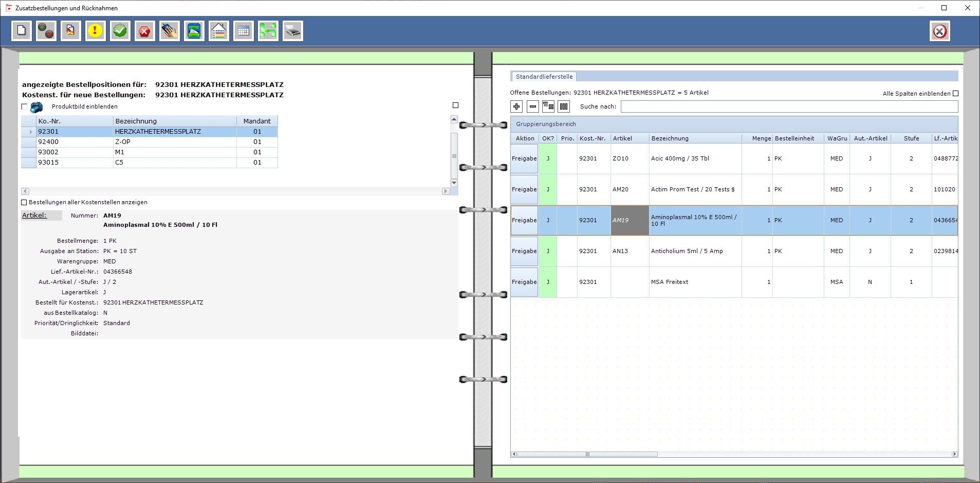The image size is (980, 483).
Task: Click the underlined 'Artikel:' label
Action: tap(34, 216)
